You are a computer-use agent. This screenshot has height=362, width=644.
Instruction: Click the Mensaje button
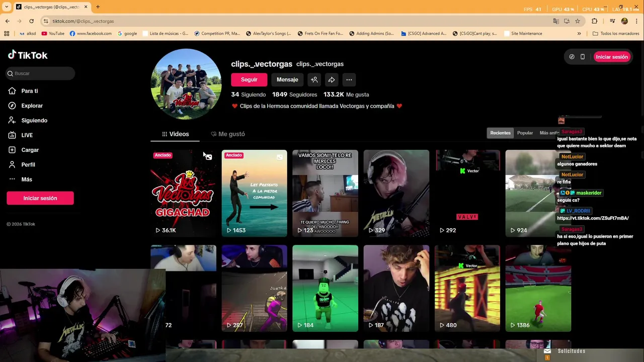(287, 79)
